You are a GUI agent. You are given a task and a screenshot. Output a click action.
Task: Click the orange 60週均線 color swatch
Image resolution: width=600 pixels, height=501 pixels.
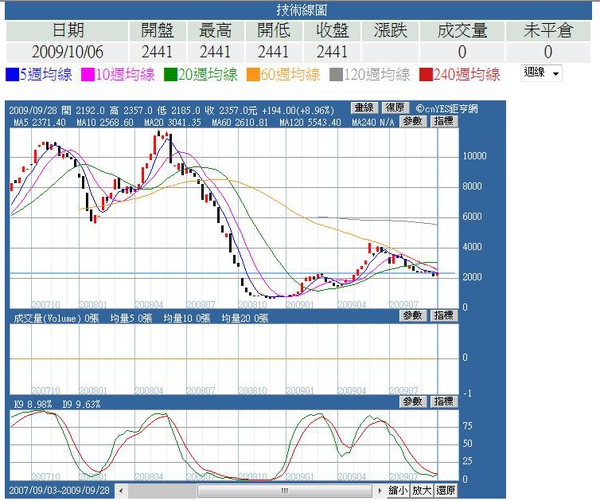pyautogui.click(x=253, y=75)
